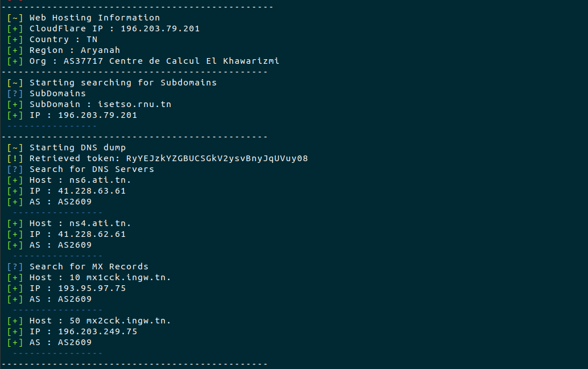
Task: Click the MX host mx2cck.ingw.tn.
Action: pyautogui.click(x=128, y=321)
